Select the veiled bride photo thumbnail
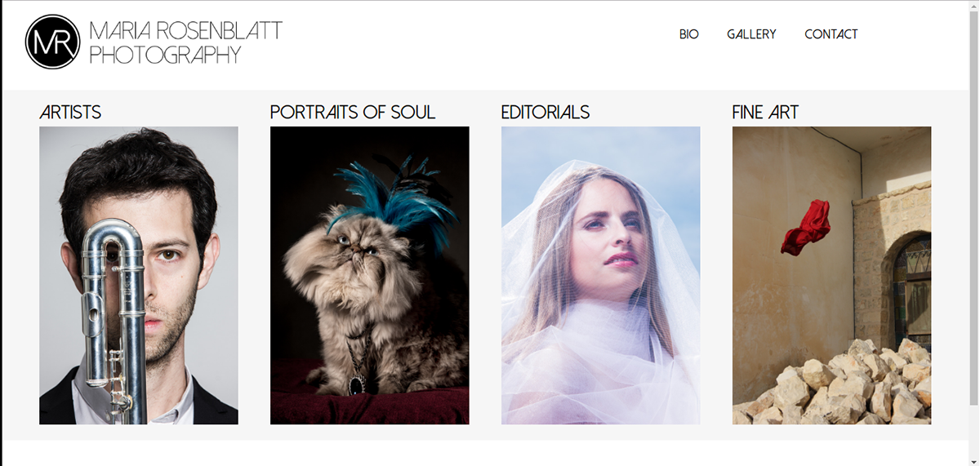The height and width of the screenshot is (466, 980). pyautogui.click(x=601, y=275)
